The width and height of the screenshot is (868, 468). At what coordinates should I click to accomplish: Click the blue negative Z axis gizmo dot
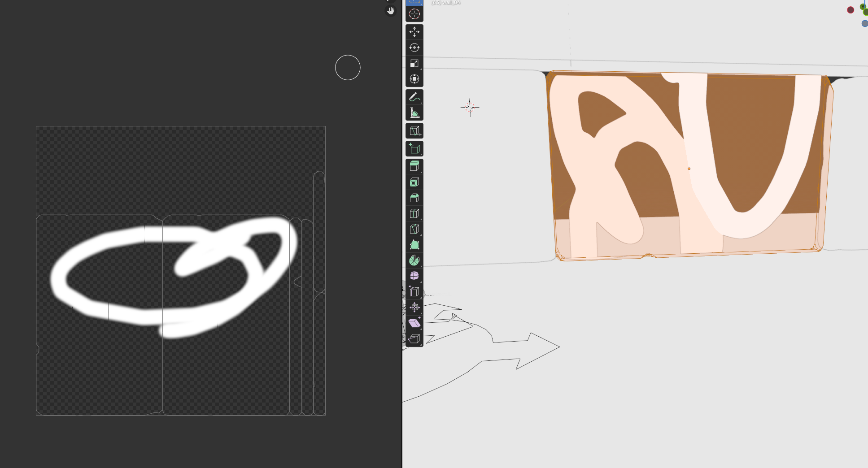click(865, 23)
